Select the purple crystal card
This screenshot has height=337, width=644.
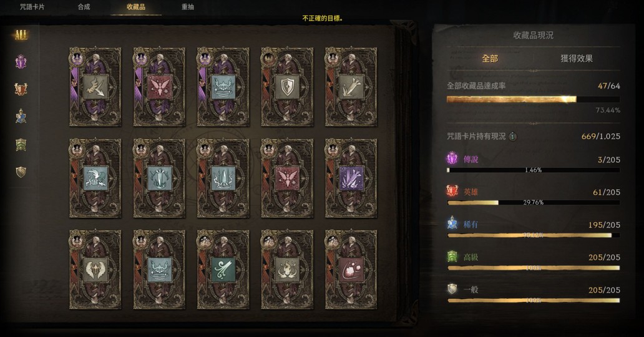click(x=351, y=178)
